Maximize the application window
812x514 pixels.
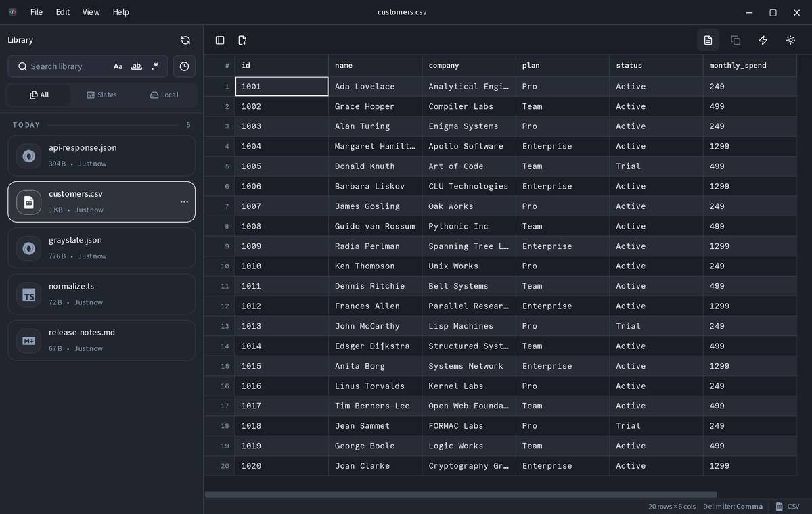coord(773,12)
